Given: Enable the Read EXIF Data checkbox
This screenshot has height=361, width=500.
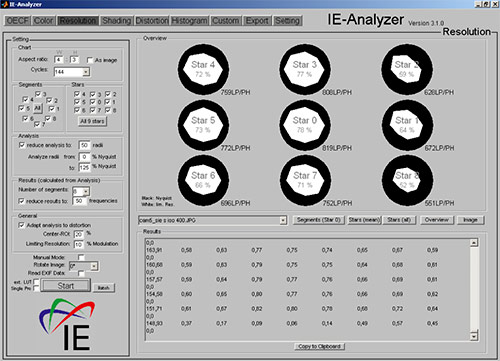Looking at the screenshot, I should [81, 273].
